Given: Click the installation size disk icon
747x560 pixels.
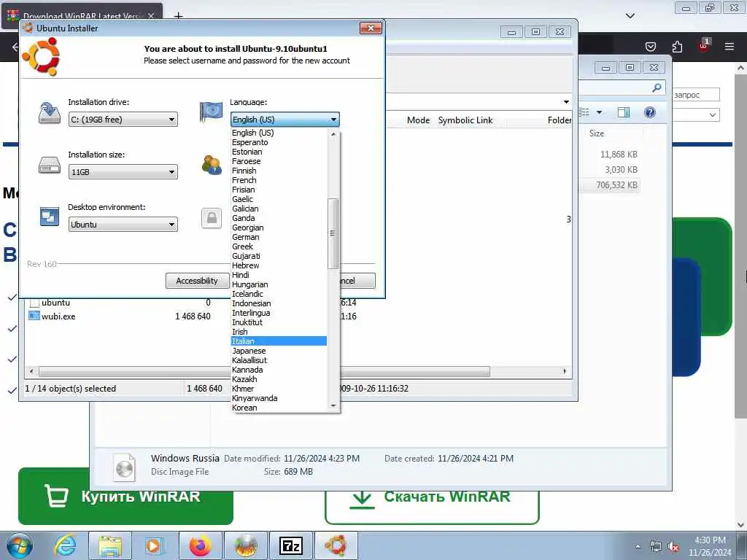Looking at the screenshot, I should click(50, 166).
